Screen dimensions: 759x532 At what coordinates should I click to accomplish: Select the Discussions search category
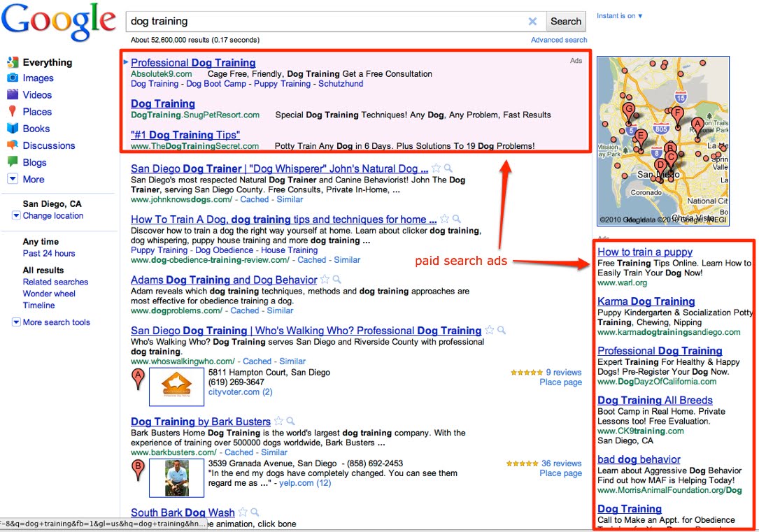[x=49, y=145]
